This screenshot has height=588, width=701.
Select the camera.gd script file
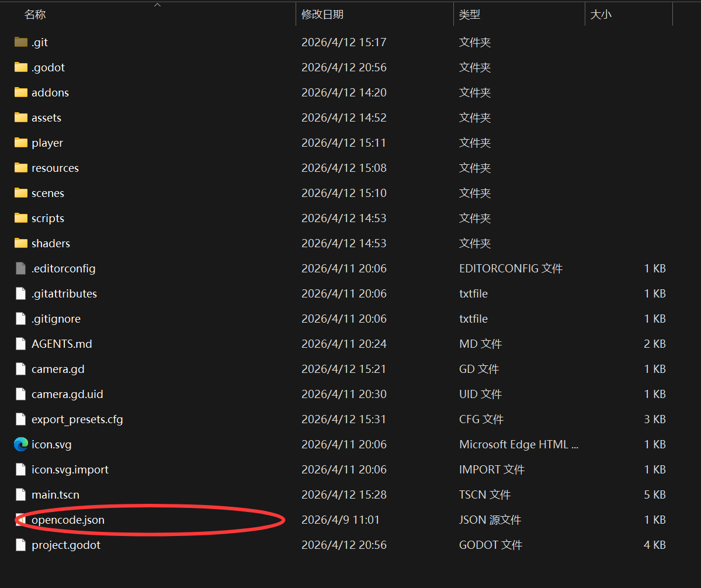[58, 369]
